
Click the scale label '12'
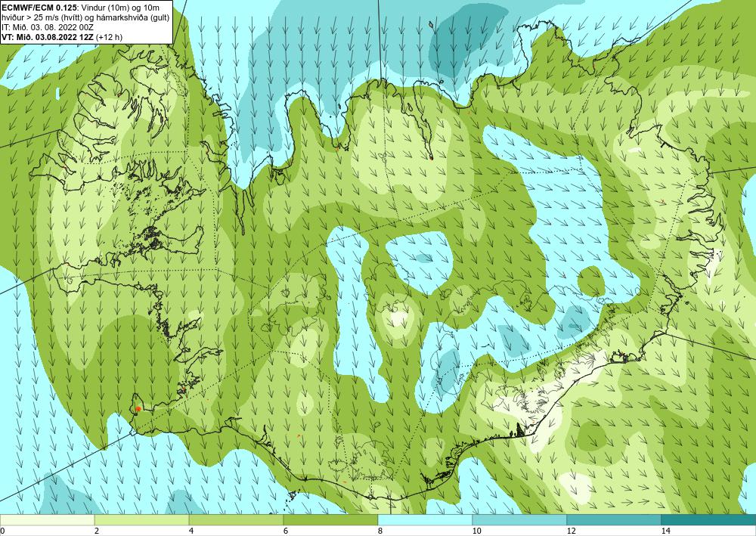(x=571, y=531)
